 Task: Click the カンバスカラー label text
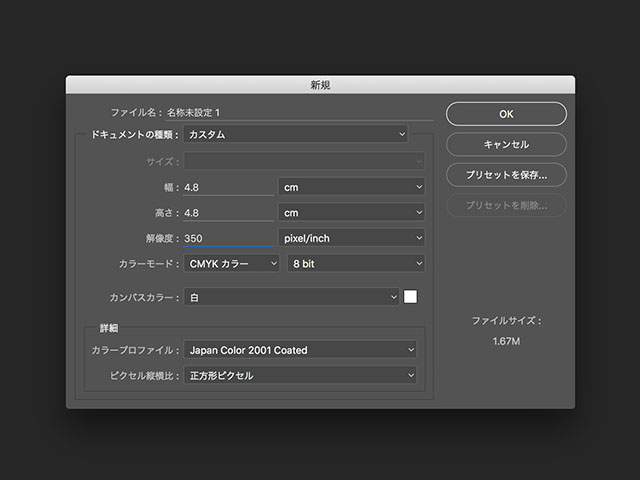pyautogui.click(x=144, y=298)
